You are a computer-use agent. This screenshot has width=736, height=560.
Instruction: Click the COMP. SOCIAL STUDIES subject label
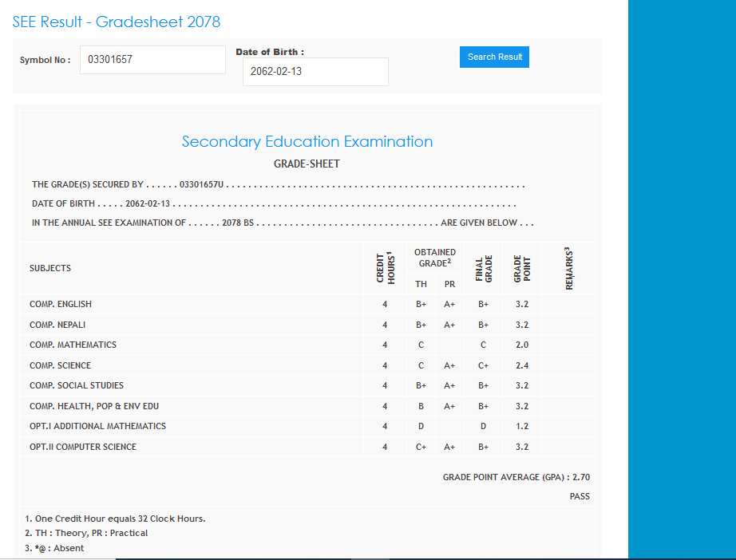tap(77, 385)
